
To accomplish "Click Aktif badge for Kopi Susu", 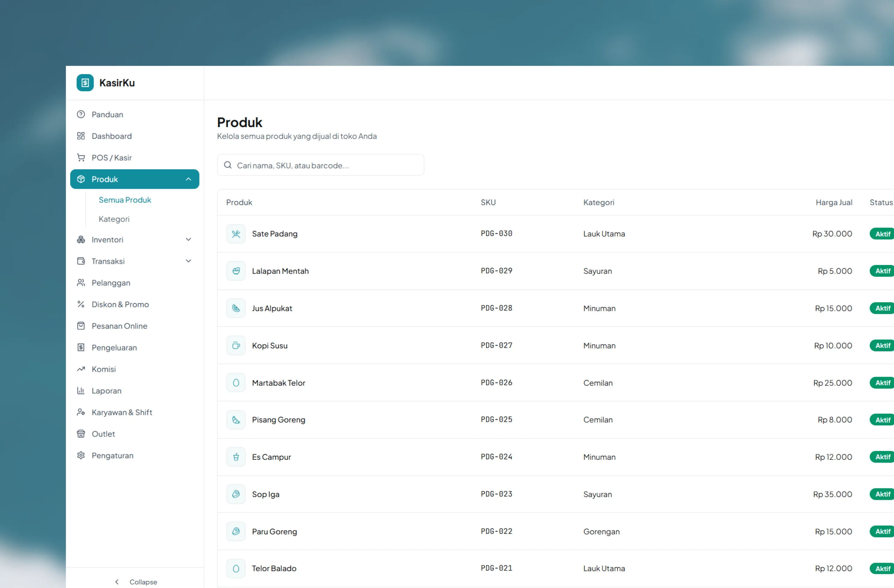I will (882, 345).
